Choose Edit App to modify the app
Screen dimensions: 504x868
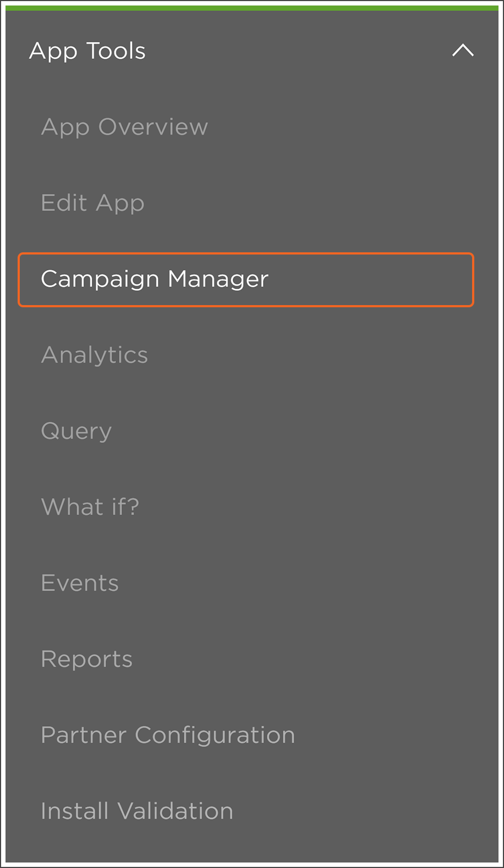(x=92, y=203)
